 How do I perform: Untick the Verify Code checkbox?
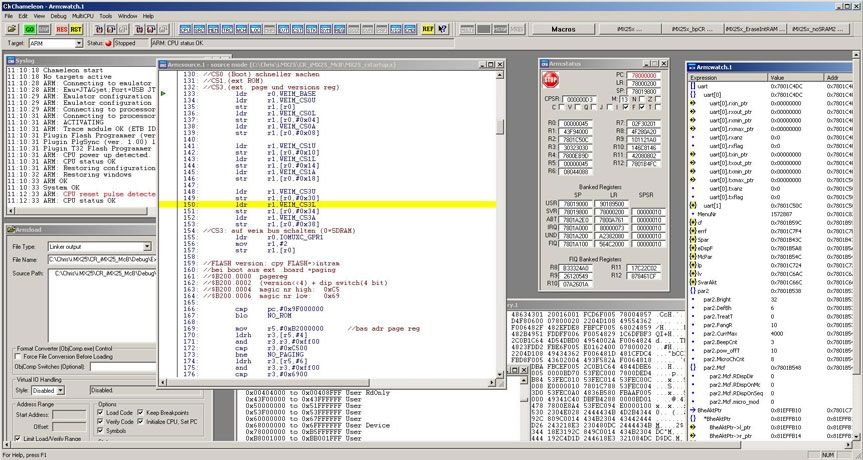[x=101, y=421]
